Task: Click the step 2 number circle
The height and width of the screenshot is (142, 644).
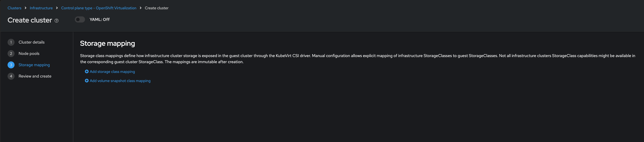Action: (x=11, y=53)
